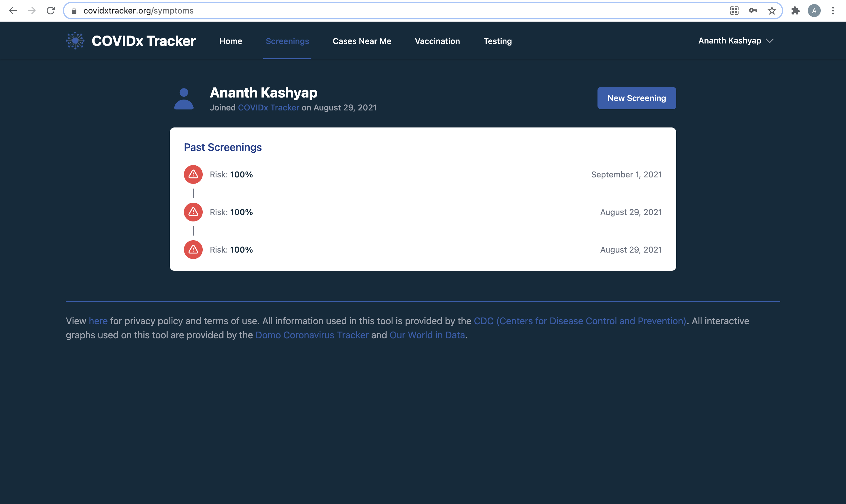Click the red warning icon for September 1 screening
Screen dimensions: 846x504
193,174
